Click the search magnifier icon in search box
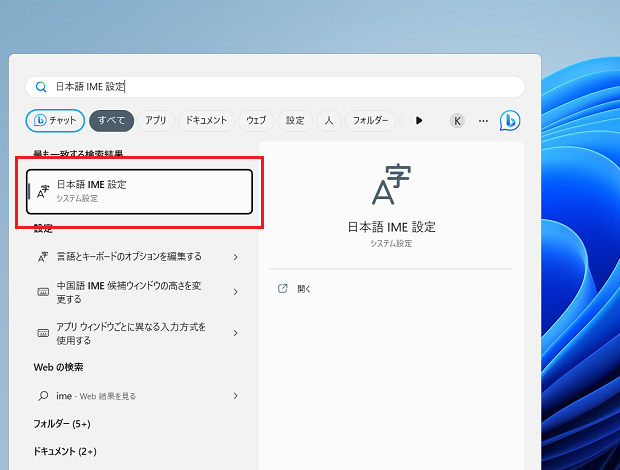This screenshot has width=620, height=470. click(41, 87)
